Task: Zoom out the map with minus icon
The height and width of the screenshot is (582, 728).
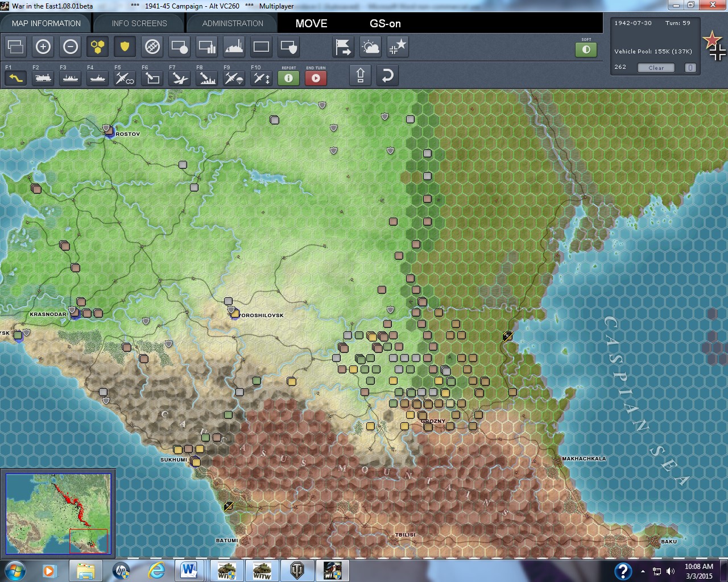Action: [x=71, y=47]
